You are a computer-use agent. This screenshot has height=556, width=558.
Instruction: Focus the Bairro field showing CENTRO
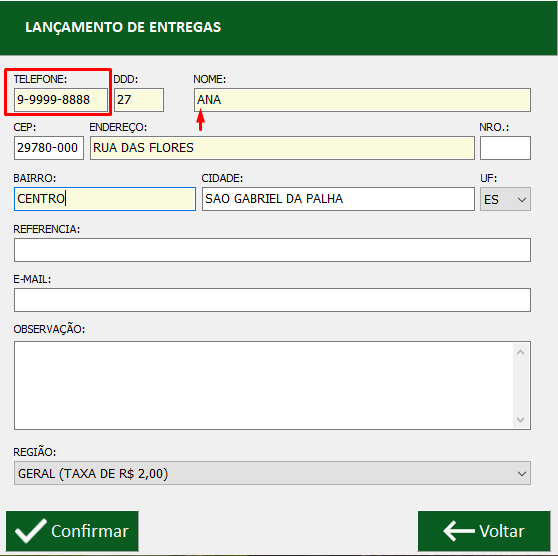coord(105,199)
